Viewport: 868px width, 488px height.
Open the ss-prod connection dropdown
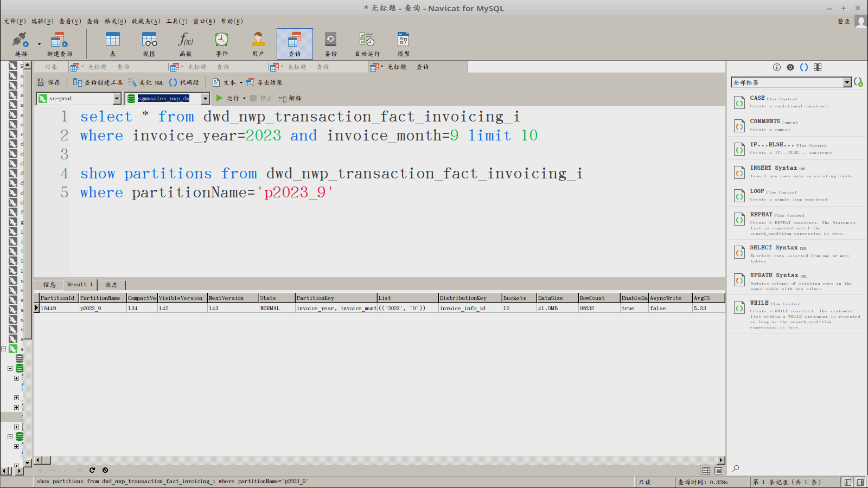(x=117, y=98)
